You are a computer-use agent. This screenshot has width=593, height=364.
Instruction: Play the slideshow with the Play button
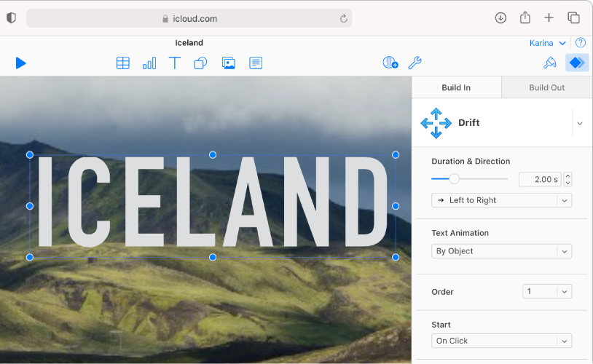coord(21,63)
